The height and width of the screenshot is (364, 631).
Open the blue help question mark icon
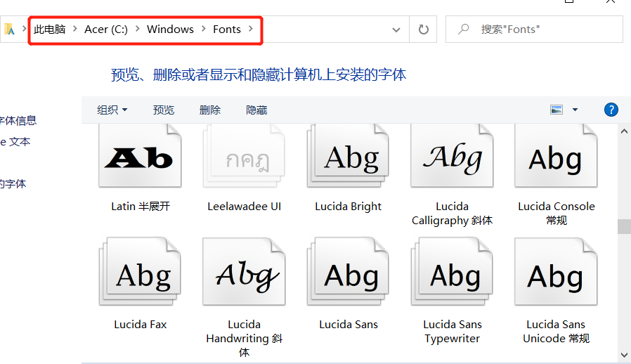click(611, 110)
